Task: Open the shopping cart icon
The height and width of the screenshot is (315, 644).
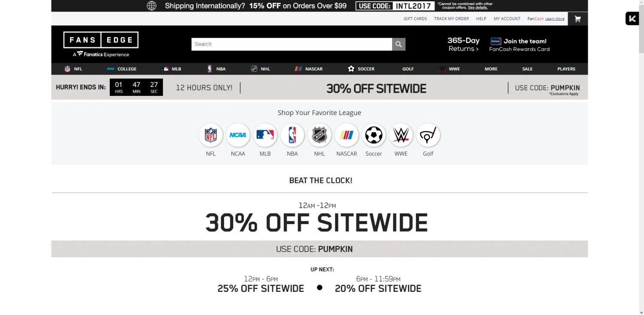Action: coord(577,19)
